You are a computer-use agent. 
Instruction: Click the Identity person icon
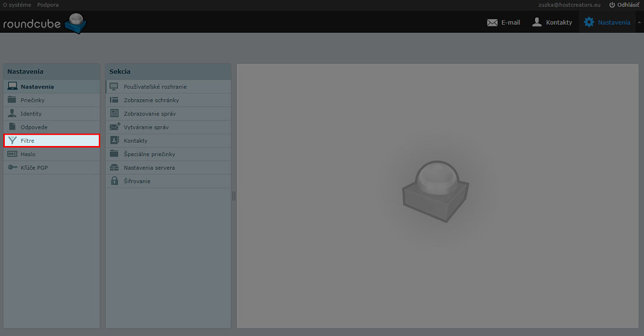pos(12,113)
